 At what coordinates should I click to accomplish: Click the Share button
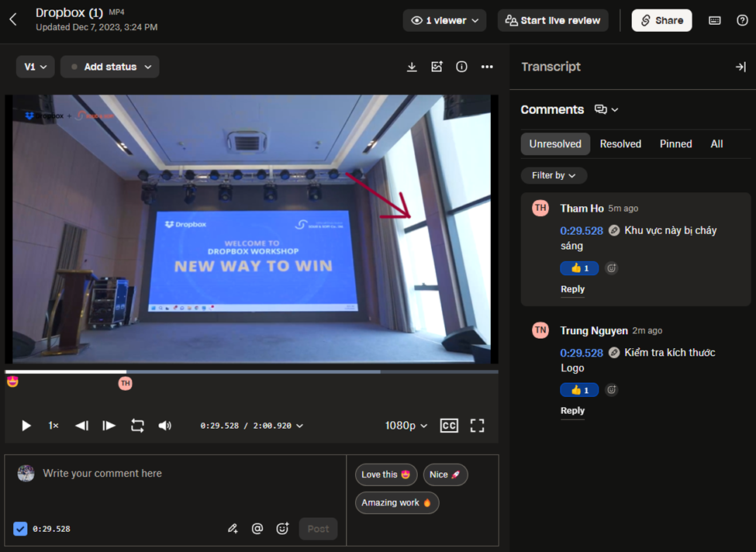coord(661,20)
